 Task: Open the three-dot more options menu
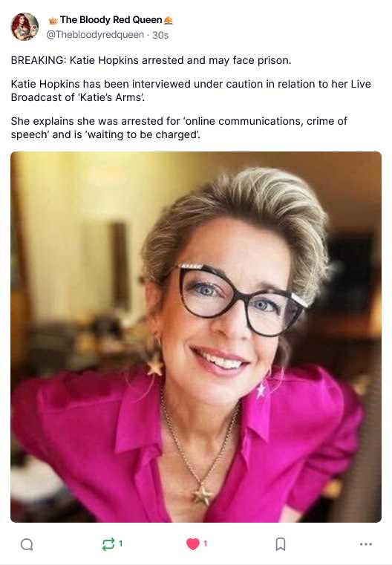point(366,544)
